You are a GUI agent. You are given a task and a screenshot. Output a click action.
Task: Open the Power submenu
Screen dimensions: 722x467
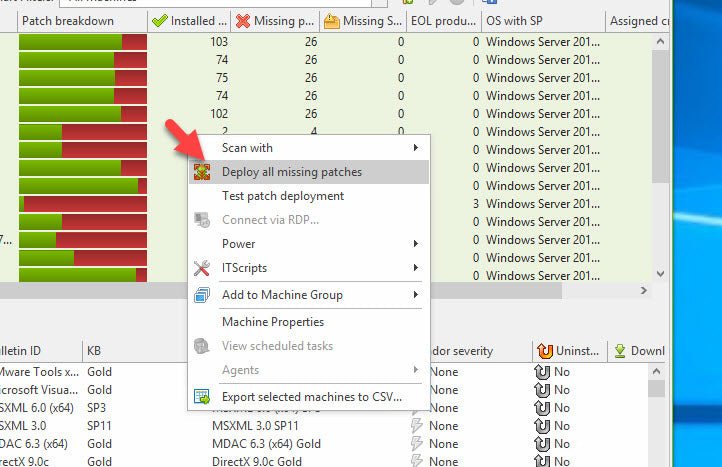click(x=309, y=244)
